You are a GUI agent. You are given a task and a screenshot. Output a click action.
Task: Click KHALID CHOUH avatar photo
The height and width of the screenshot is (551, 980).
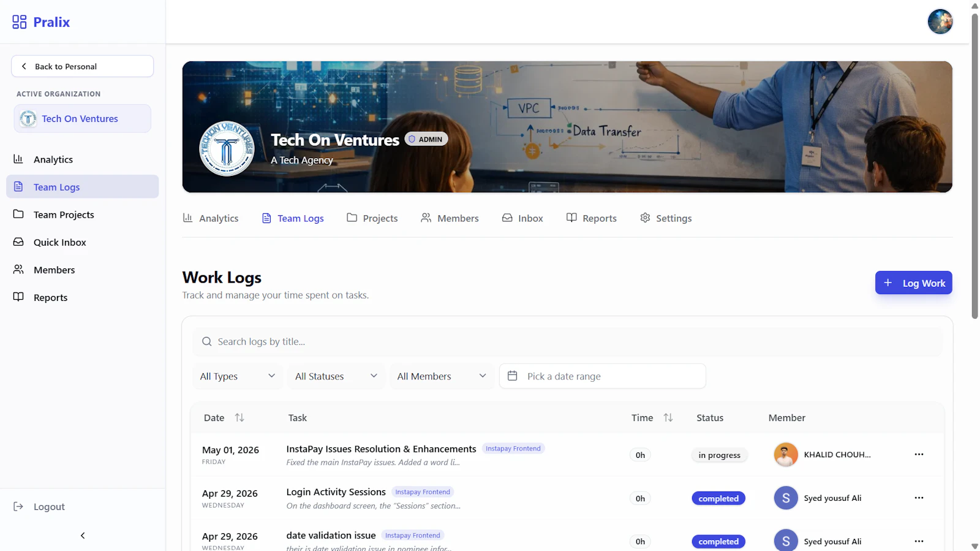coord(786,455)
